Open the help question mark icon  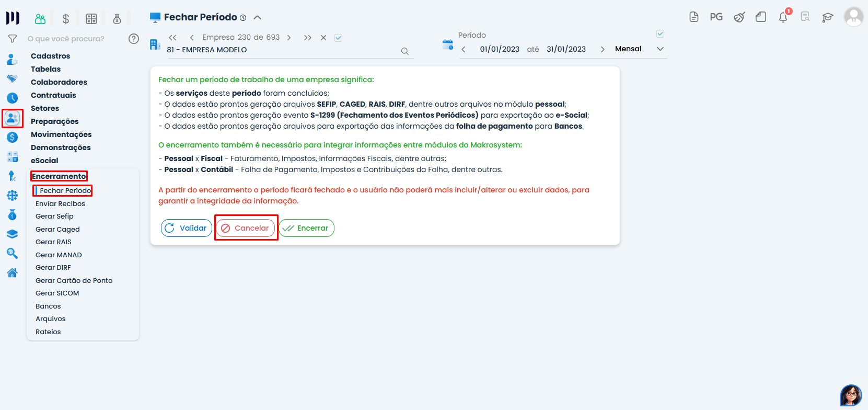[x=134, y=39]
